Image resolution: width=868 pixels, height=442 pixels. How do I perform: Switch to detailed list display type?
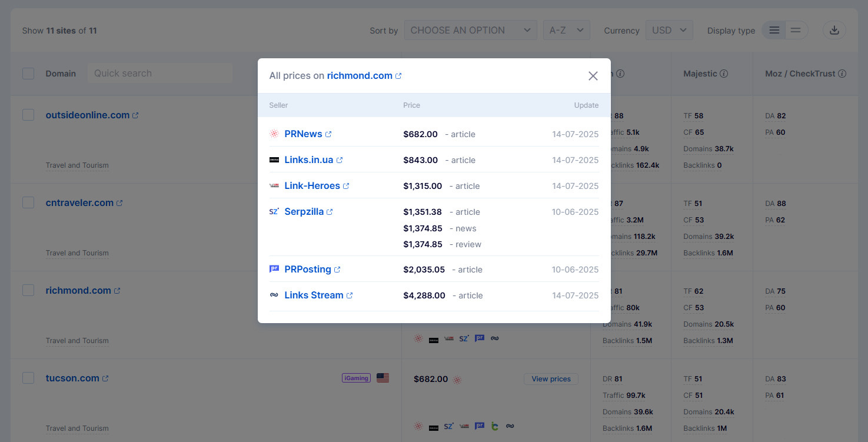774,31
